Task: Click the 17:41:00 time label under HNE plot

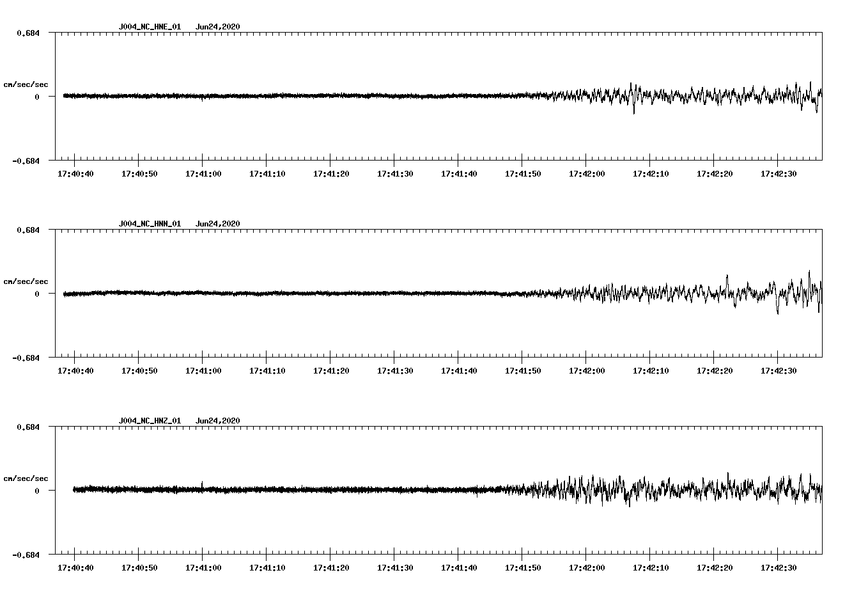Action: pos(203,174)
